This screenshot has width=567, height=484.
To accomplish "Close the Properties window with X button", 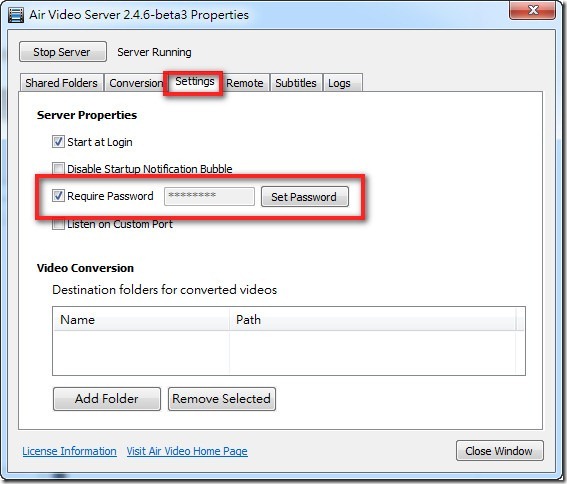I will [x=533, y=10].
